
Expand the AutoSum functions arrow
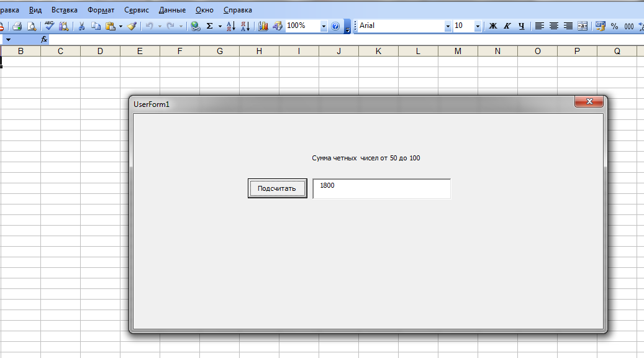pos(220,26)
